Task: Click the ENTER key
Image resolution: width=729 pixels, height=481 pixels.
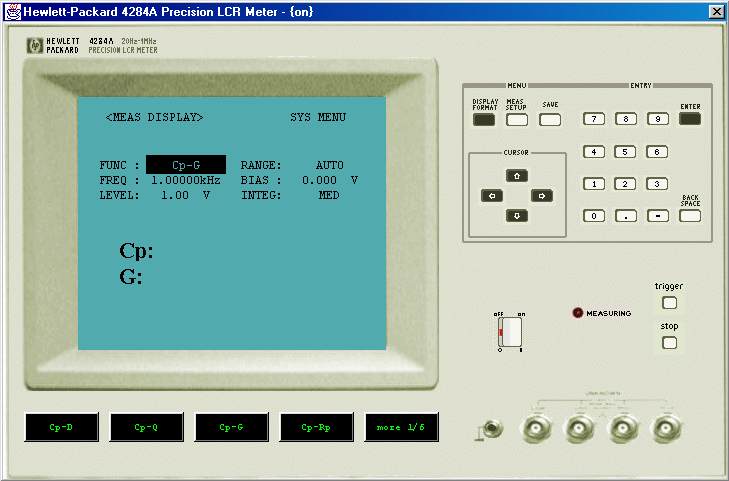Action: click(x=690, y=119)
